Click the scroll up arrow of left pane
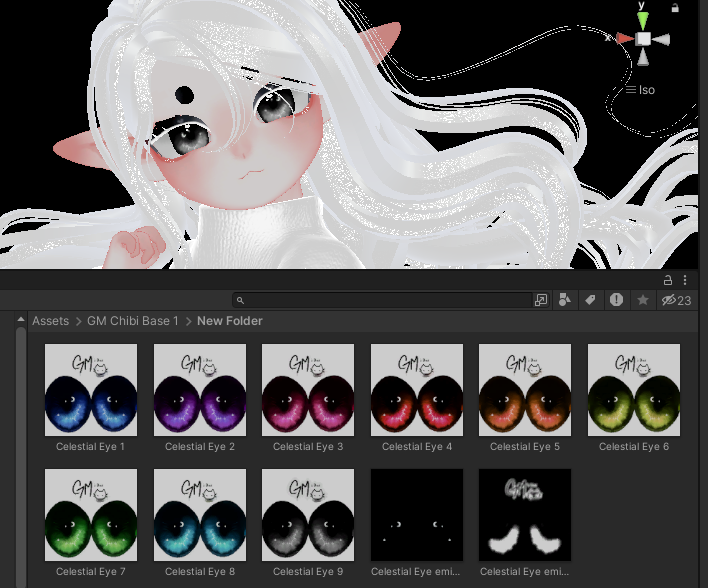This screenshot has height=588, width=708. tap(21, 319)
